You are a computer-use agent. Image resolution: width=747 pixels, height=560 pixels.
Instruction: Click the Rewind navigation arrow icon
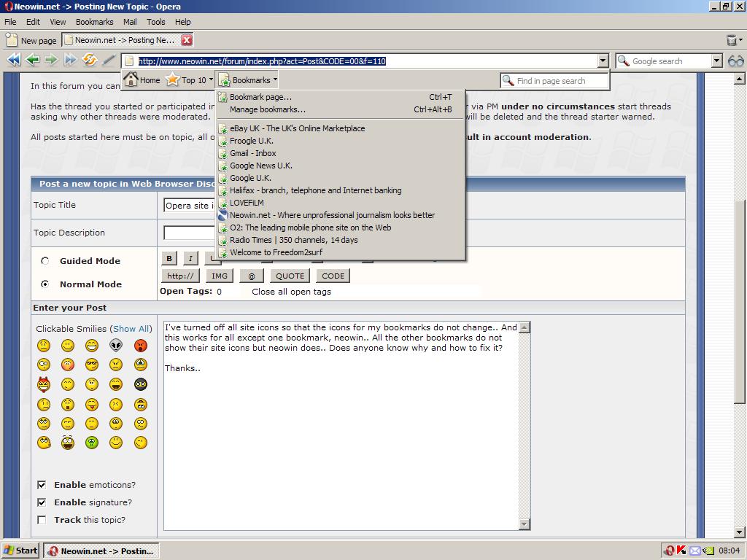(14, 60)
